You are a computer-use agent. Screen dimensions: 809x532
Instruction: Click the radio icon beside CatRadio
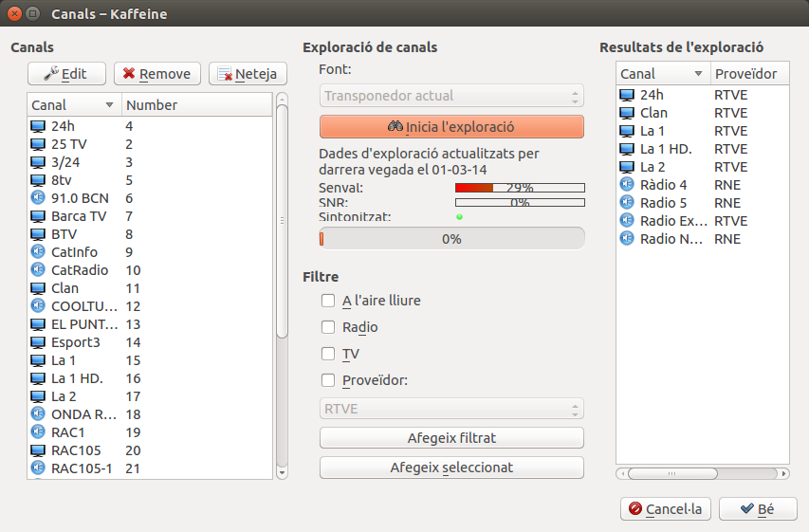pos(38,270)
